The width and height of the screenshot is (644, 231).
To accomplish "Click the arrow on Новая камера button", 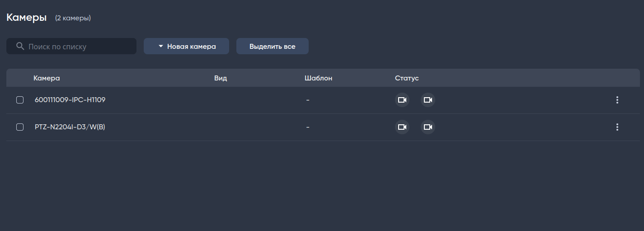I will [x=160, y=46].
